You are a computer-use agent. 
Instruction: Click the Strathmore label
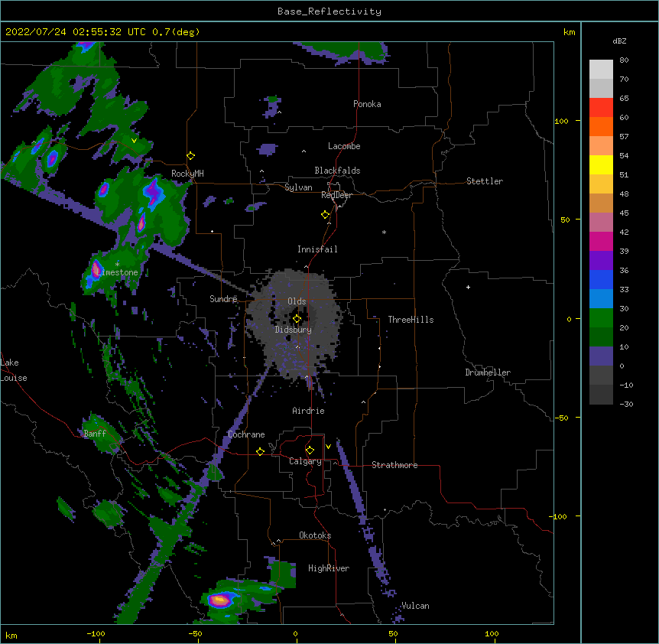tap(394, 465)
